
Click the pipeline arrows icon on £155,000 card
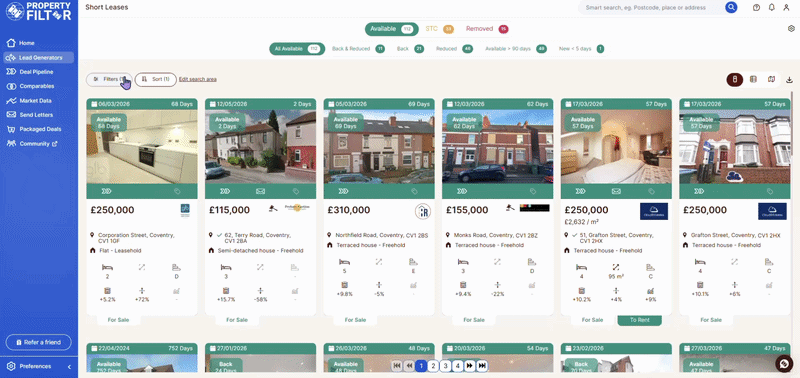[x=462, y=191]
